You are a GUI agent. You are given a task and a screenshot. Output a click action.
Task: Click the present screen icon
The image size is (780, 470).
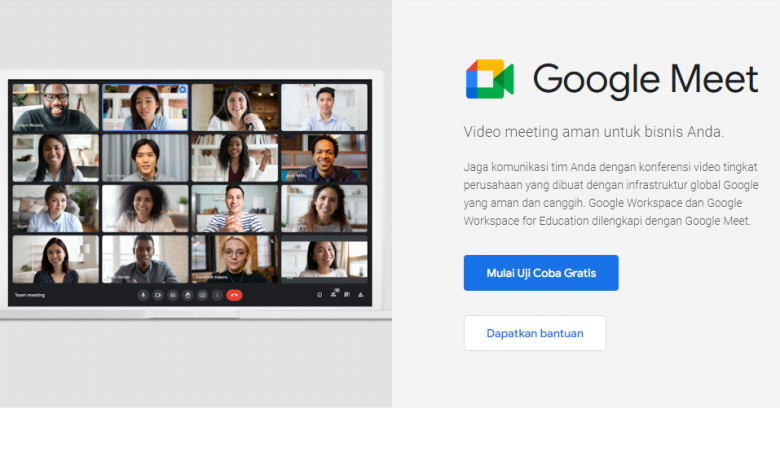click(202, 295)
